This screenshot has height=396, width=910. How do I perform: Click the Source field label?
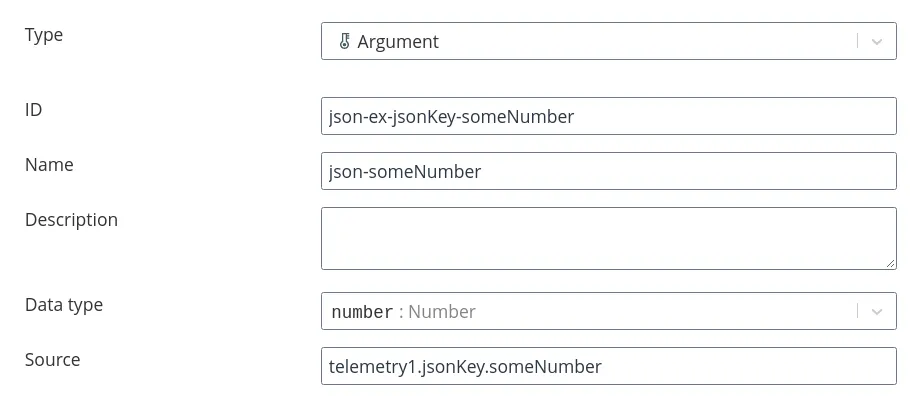coord(53,360)
